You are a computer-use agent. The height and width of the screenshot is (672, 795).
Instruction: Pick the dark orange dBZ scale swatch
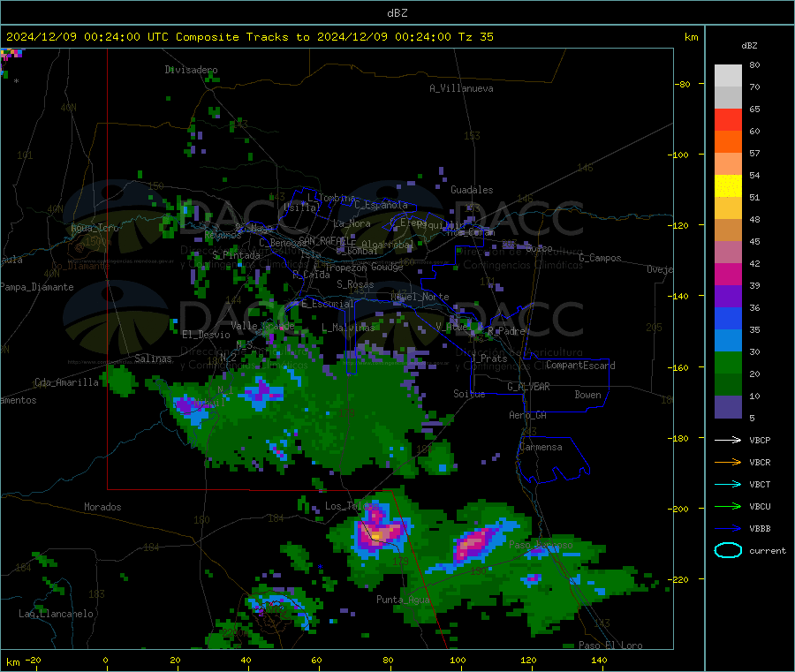coord(728,142)
